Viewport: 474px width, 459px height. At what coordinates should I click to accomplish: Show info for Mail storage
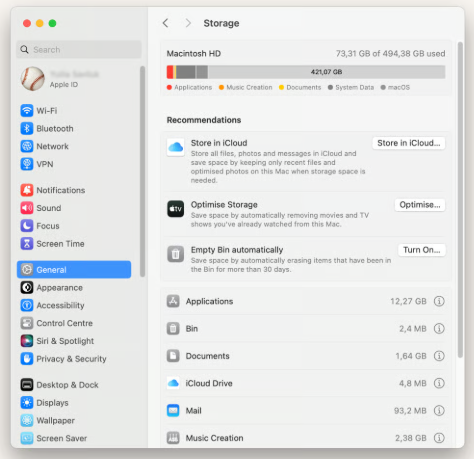[439, 411]
